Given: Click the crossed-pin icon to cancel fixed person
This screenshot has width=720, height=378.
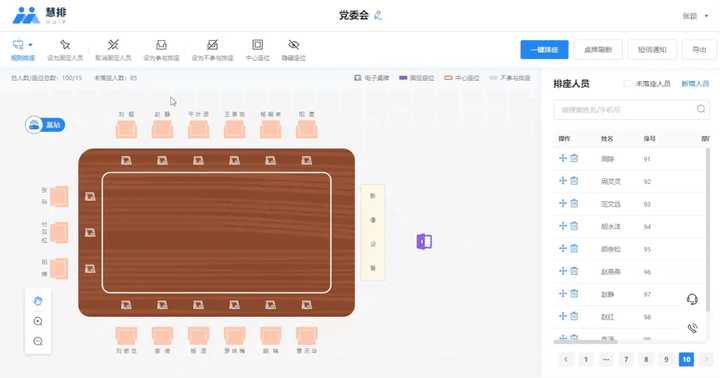Looking at the screenshot, I should tap(113, 45).
